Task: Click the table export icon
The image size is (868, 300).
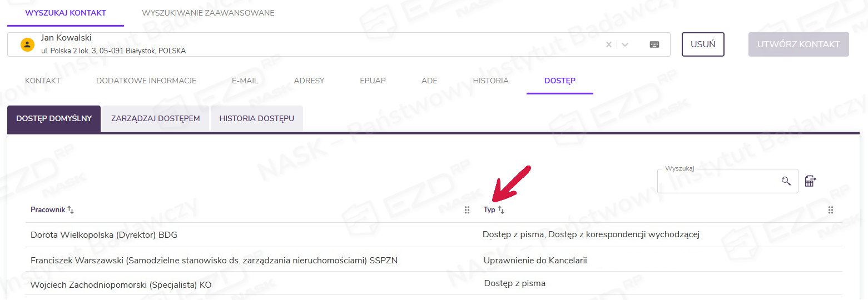Action: point(810,181)
